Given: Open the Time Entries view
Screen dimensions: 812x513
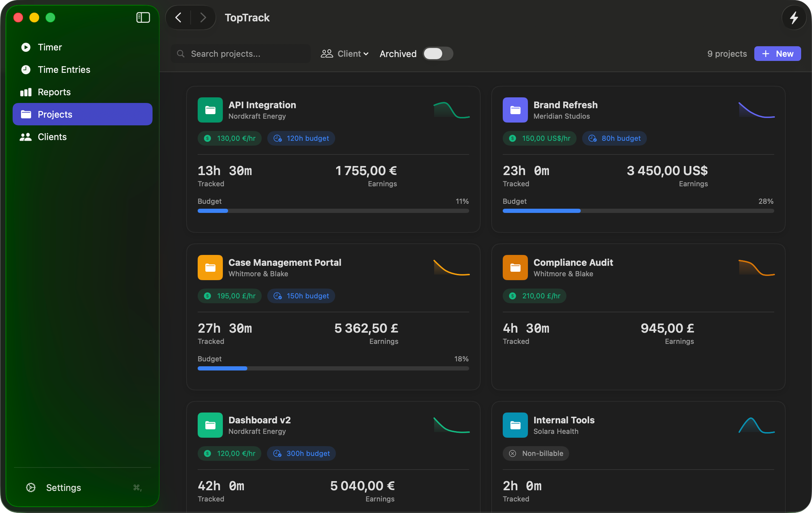Looking at the screenshot, I should pyautogui.click(x=64, y=69).
